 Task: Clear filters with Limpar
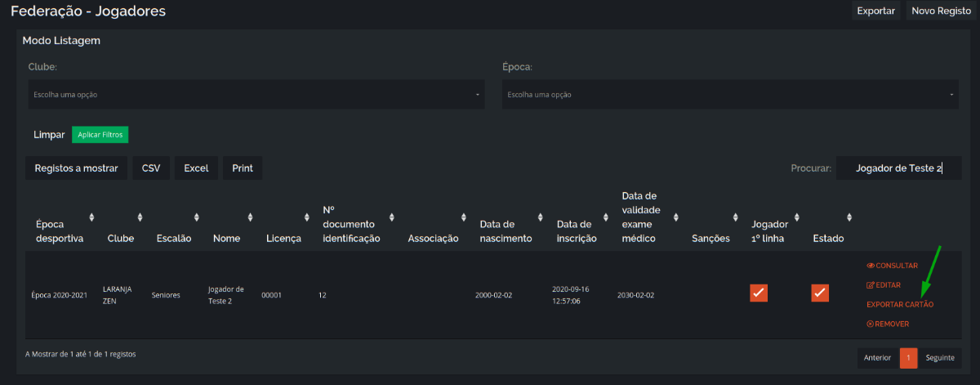click(x=49, y=135)
